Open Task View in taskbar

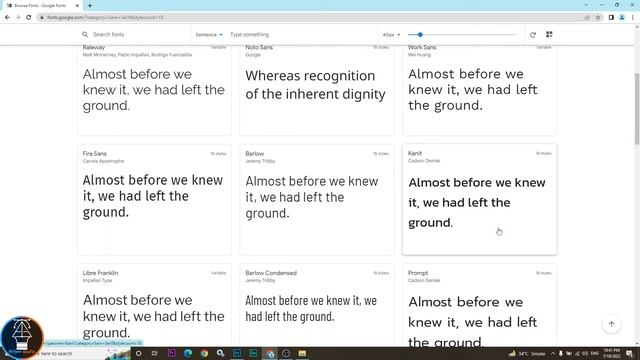pos(155,353)
